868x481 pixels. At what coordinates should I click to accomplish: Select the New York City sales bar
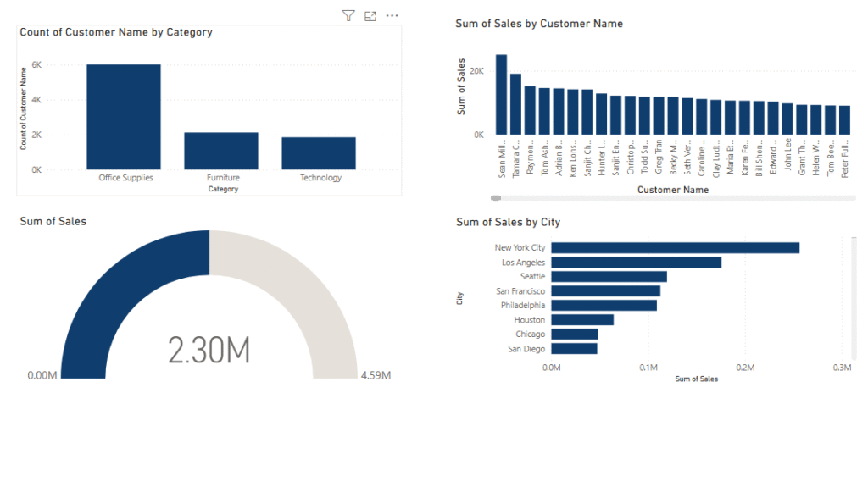tap(675, 247)
